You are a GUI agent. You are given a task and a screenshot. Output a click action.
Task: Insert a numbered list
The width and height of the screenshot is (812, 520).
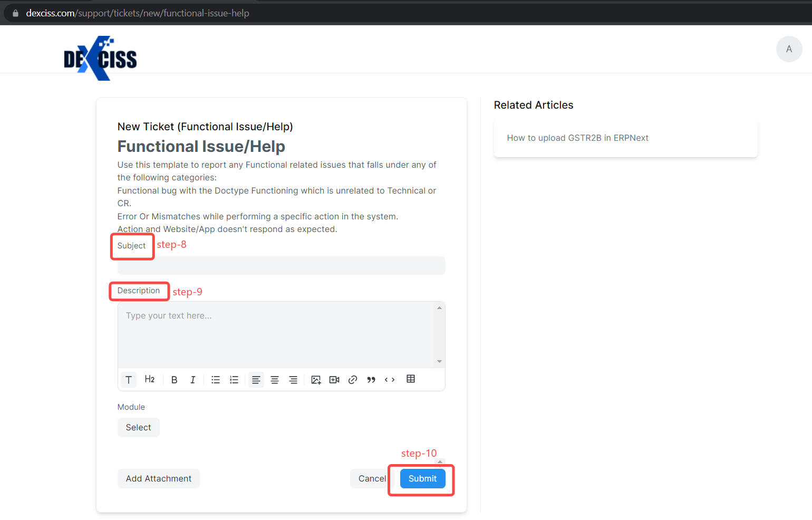pyautogui.click(x=234, y=379)
